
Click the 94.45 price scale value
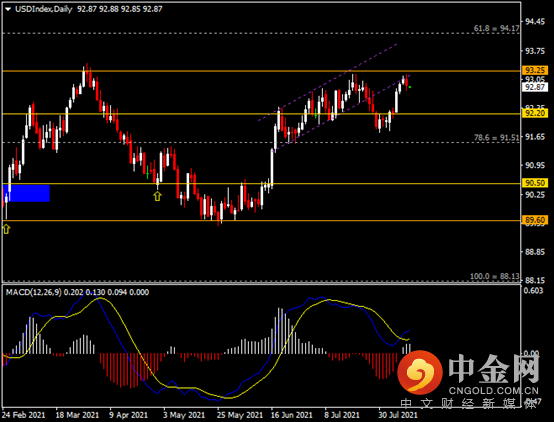tap(535, 22)
